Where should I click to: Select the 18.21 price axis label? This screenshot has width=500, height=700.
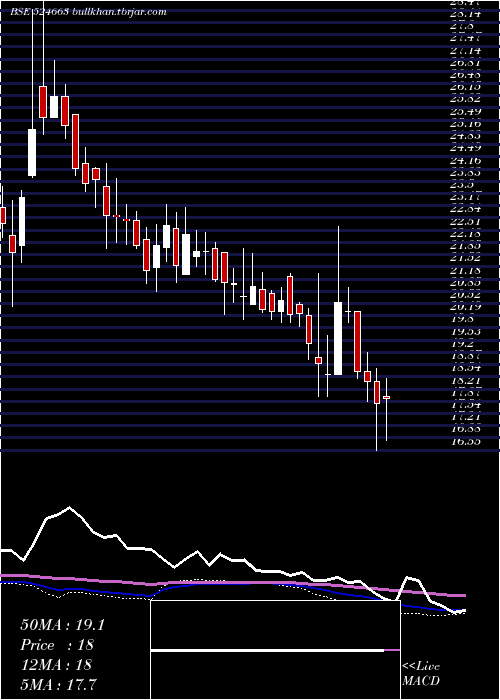[466, 381]
